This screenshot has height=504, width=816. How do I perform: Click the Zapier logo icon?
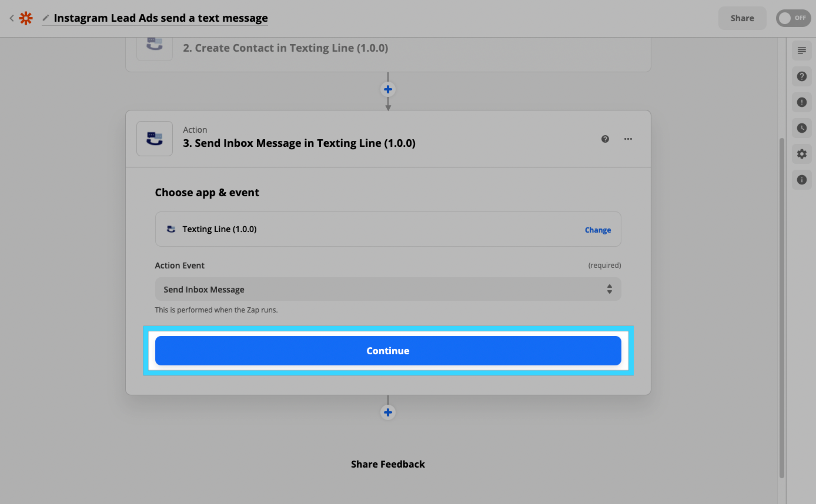point(25,18)
